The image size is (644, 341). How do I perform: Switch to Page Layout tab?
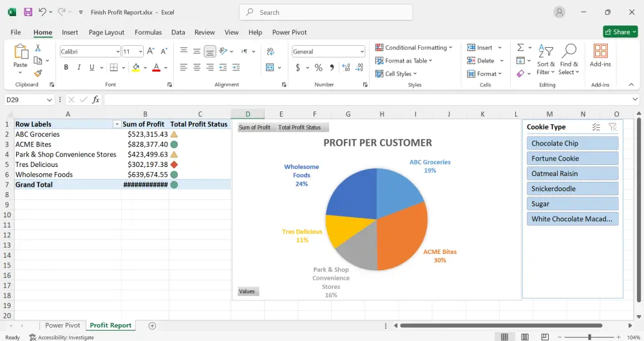106,32
